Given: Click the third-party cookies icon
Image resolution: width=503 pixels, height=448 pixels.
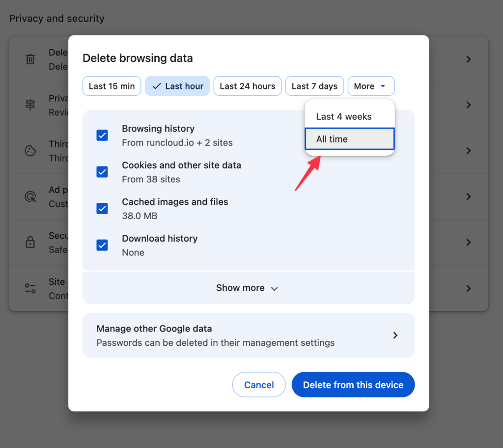Looking at the screenshot, I should click(x=30, y=151).
